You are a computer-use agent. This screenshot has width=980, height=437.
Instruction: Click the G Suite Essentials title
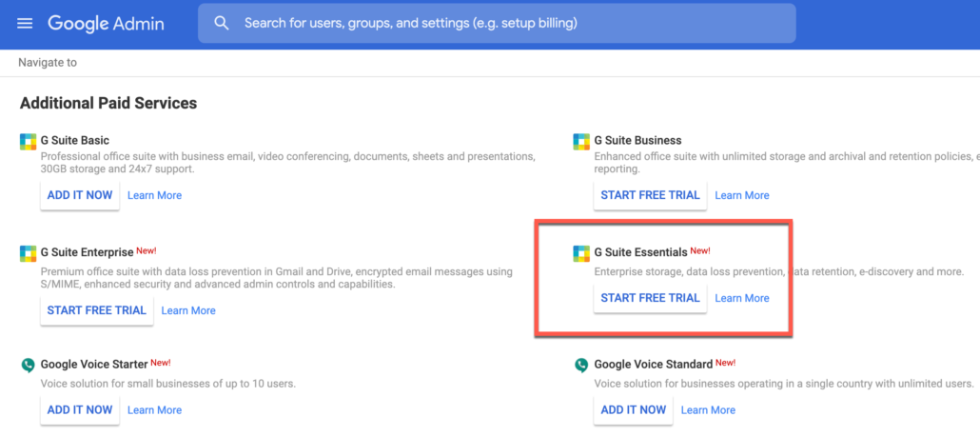click(640, 252)
